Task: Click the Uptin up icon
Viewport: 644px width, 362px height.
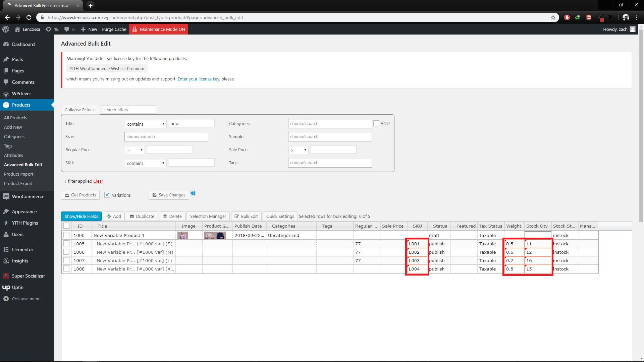Action: click(6, 287)
